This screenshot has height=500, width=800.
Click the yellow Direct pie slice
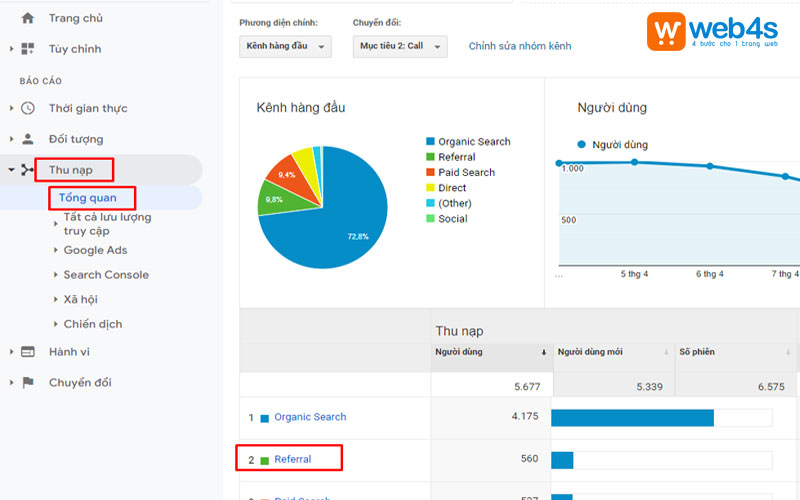point(306,166)
